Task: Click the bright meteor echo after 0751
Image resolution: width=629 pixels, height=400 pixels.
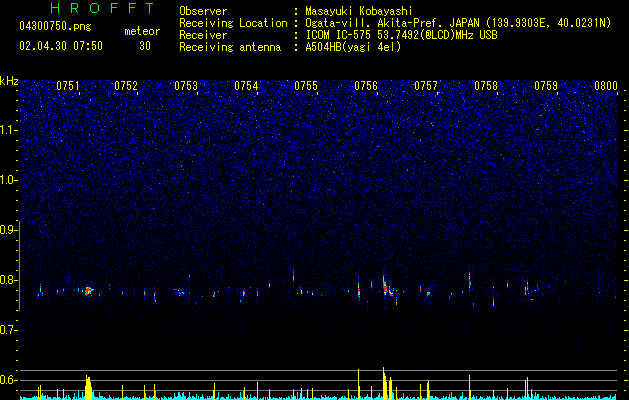Action: [x=89, y=291]
